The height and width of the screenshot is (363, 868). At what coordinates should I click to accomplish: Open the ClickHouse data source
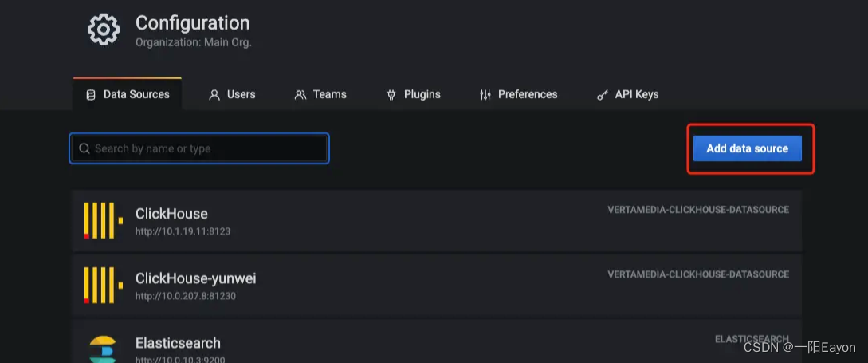pyautogui.click(x=437, y=220)
